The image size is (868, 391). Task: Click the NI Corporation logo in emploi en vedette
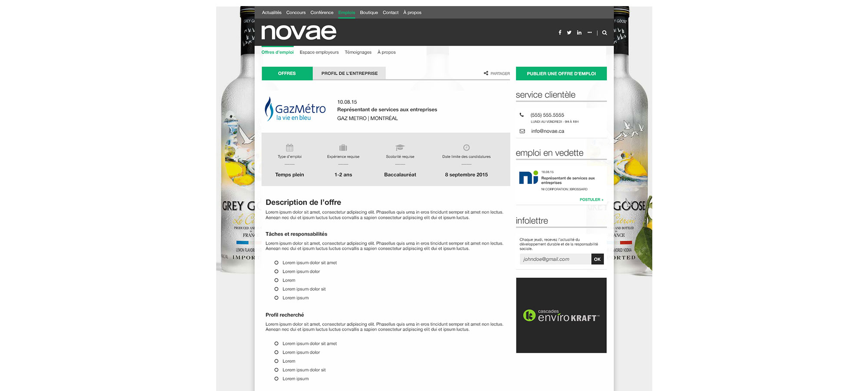coord(529,177)
